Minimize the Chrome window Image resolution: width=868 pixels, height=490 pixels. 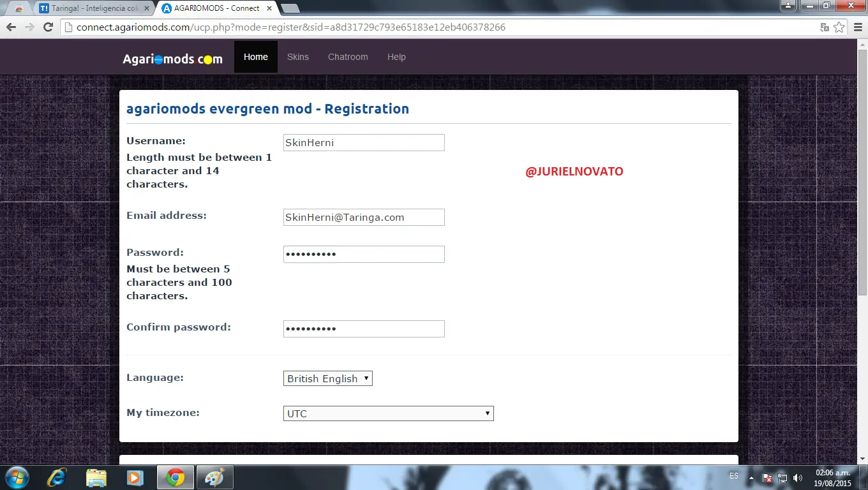[x=809, y=5]
